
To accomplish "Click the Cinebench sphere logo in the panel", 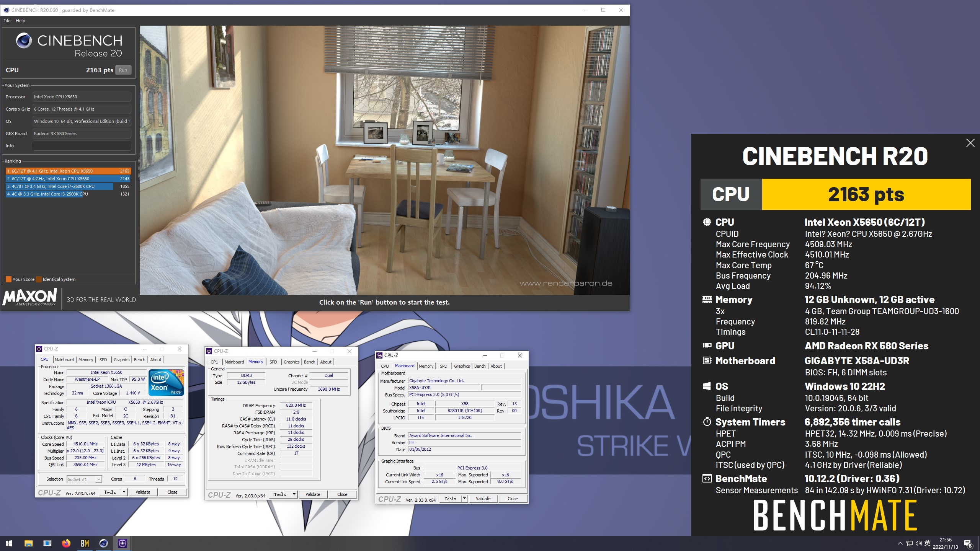I will [x=24, y=41].
